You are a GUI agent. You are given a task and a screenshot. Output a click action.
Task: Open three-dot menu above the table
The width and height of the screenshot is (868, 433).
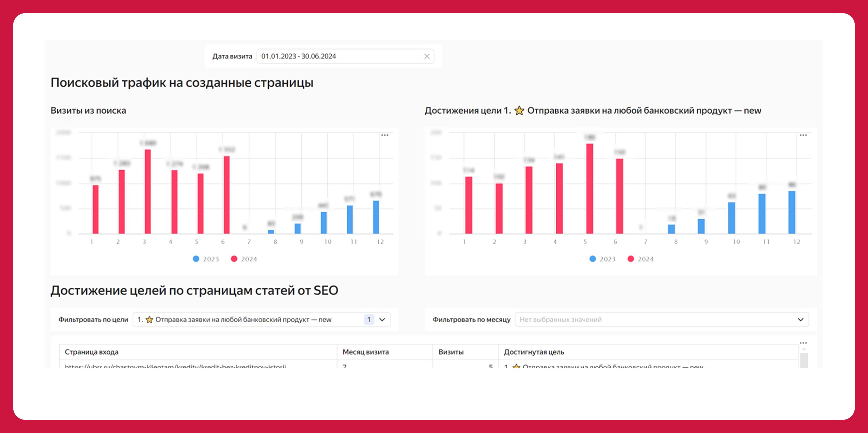tap(803, 343)
